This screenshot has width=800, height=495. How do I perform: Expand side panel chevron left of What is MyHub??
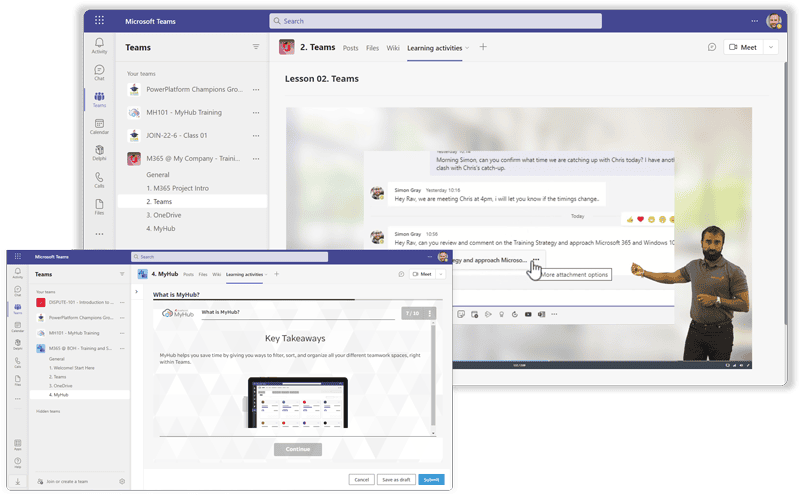pos(136,292)
